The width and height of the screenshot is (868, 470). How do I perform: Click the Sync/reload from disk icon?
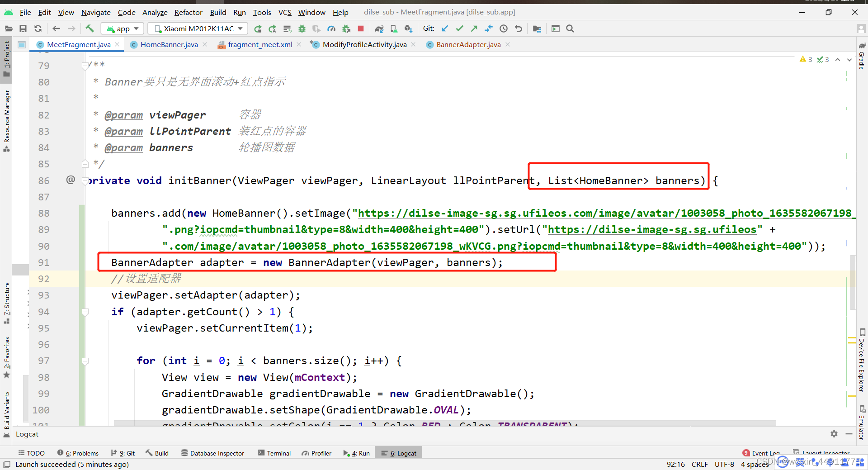38,28
